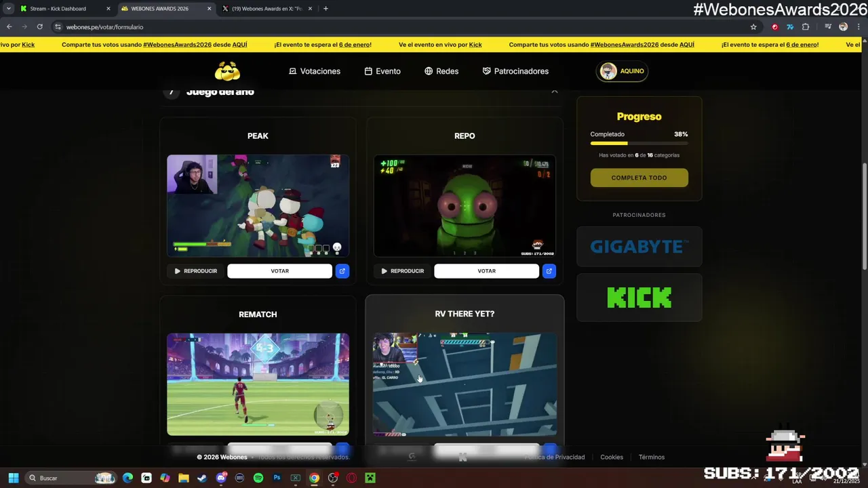
Task: View site information icon in address bar
Action: 58,27
